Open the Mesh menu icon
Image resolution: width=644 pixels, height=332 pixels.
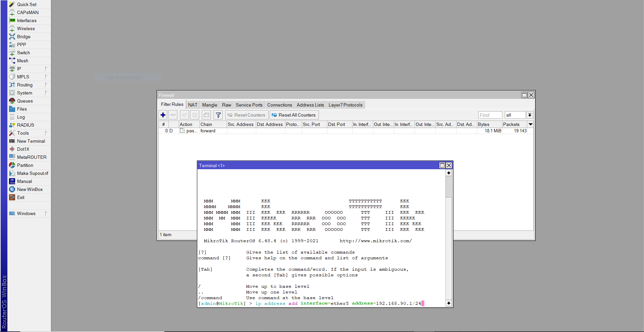tap(12, 61)
